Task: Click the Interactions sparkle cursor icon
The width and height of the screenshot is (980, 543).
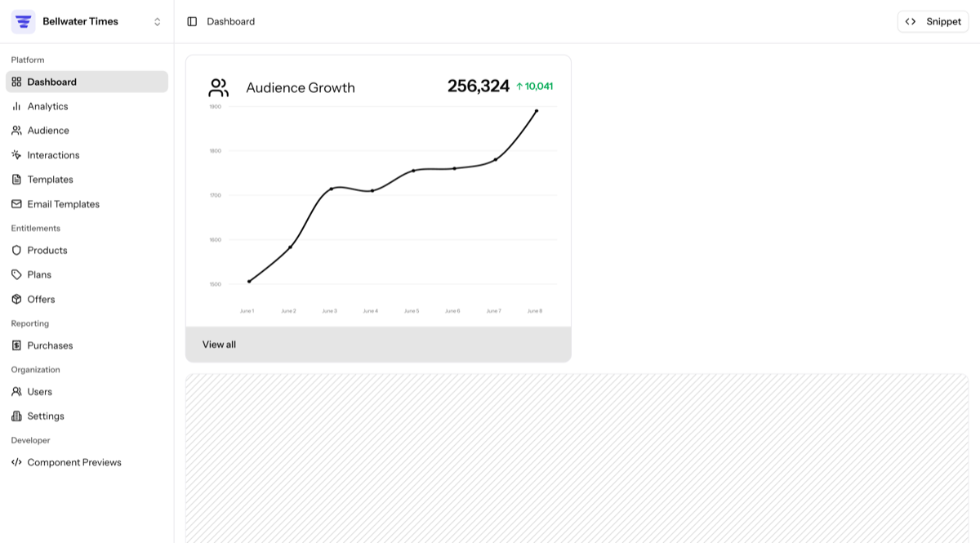Action: click(x=16, y=155)
